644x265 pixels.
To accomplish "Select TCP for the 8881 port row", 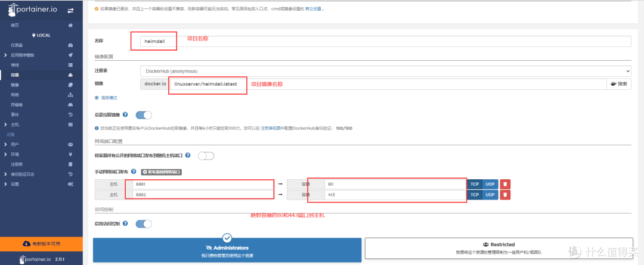I will tap(475, 185).
